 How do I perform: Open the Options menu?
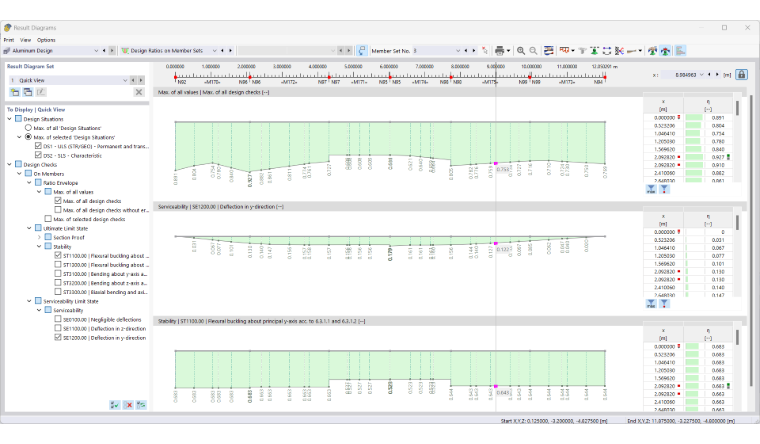pos(46,40)
